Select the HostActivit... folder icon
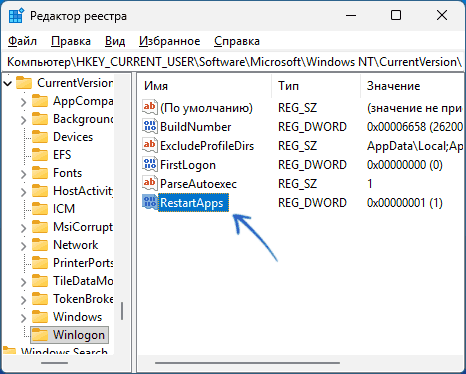This screenshot has height=374, width=466. [x=40, y=191]
